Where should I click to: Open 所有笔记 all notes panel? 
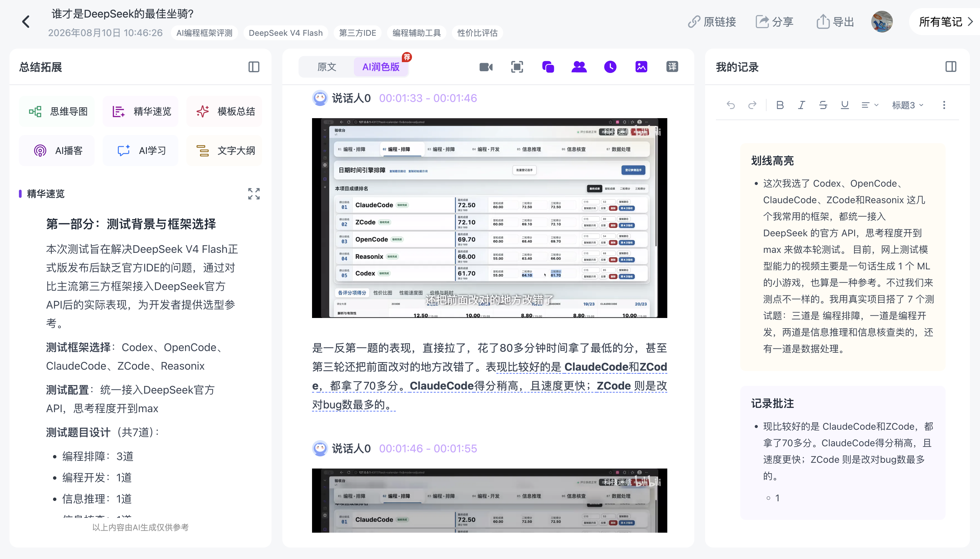point(946,22)
